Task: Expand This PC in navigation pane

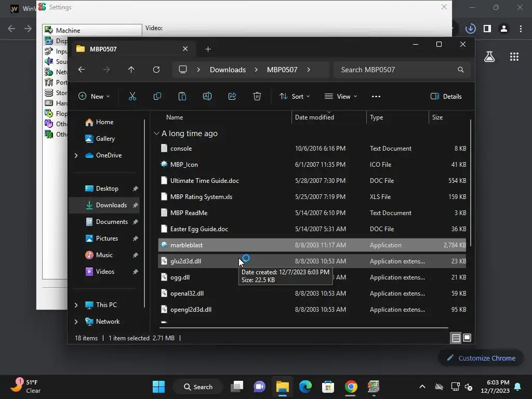Action: point(76,305)
